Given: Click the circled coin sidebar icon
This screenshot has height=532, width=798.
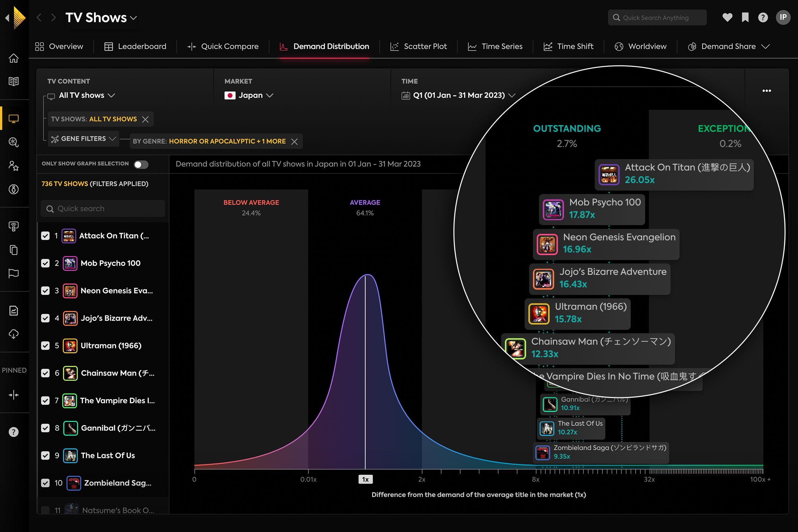Looking at the screenshot, I should pyautogui.click(x=14, y=189).
